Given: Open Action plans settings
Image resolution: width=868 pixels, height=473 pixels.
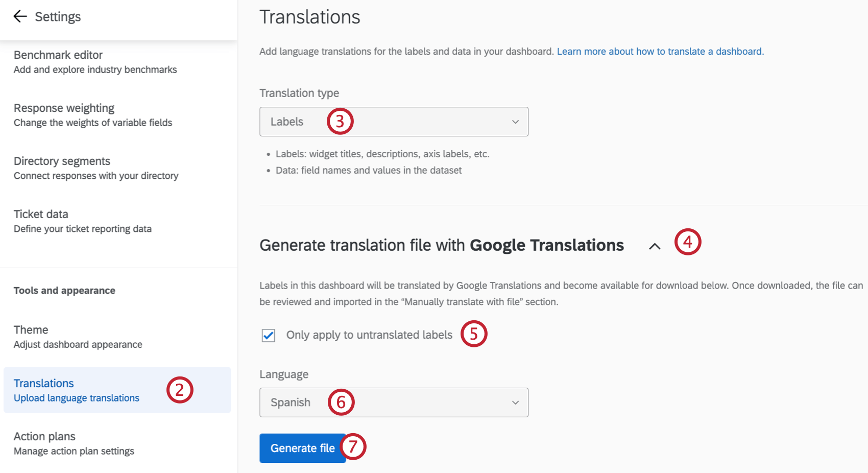Looking at the screenshot, I should point(44,436).
